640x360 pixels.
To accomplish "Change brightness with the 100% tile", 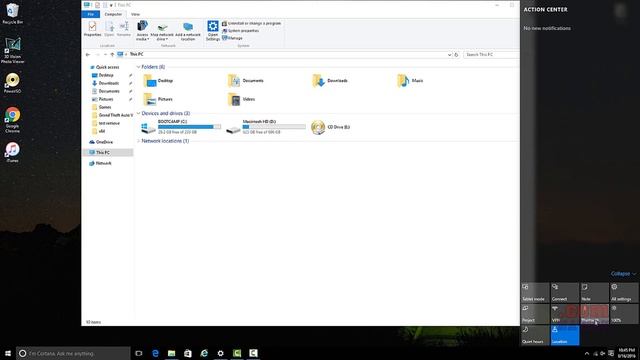I will (624, 314).
